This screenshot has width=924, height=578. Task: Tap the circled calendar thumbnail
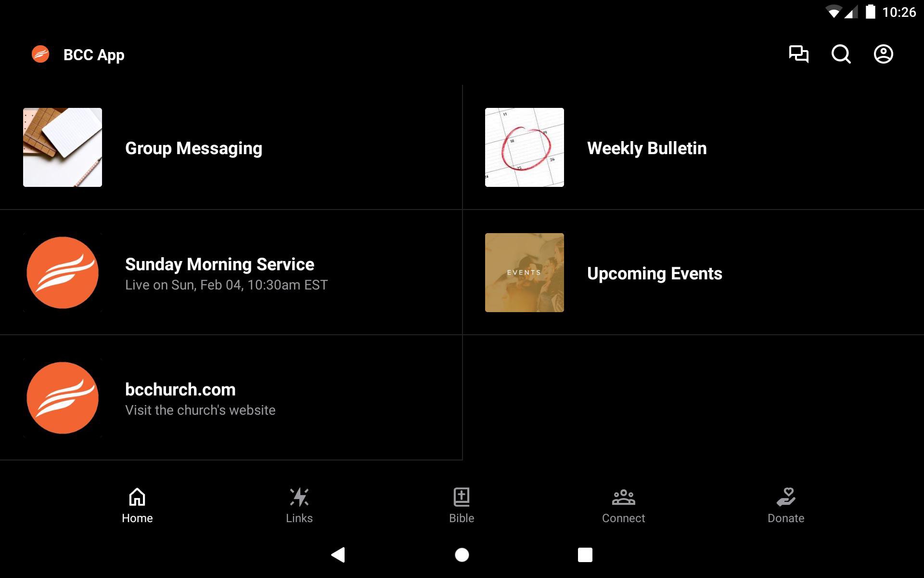524,147
